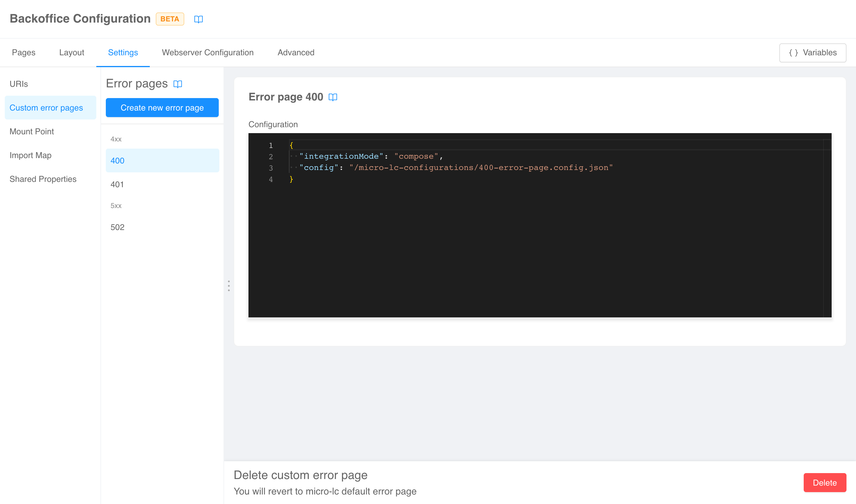Open Import Map settings
The width and height of the screenshot is (856, 504).
pos(30,155)
